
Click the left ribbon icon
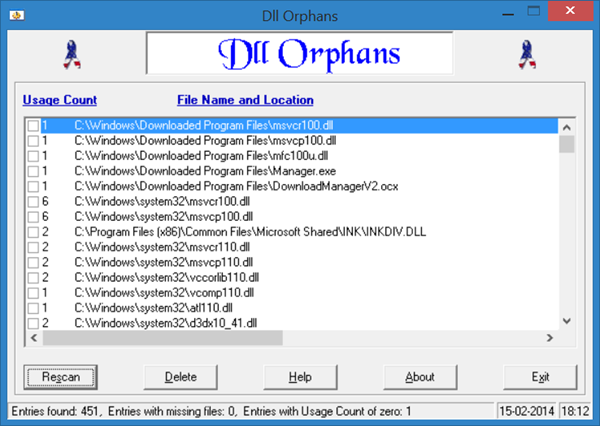tap(72, 54)
